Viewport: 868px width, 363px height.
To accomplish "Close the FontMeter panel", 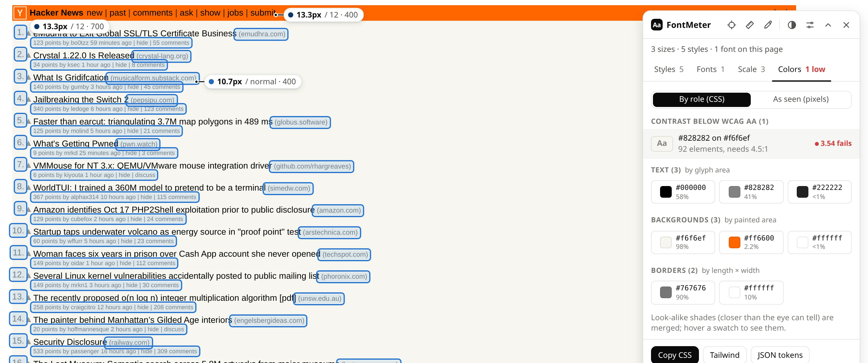I will 846,25.
